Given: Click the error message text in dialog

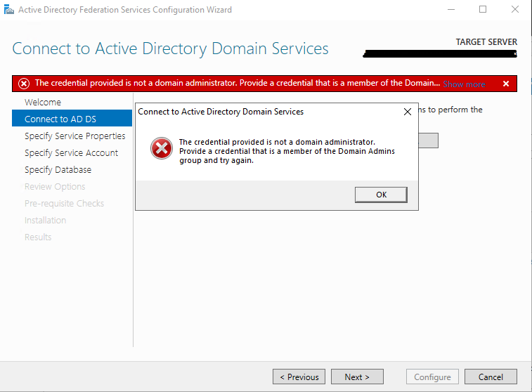Looking at the screenshot, I should 287,151.
